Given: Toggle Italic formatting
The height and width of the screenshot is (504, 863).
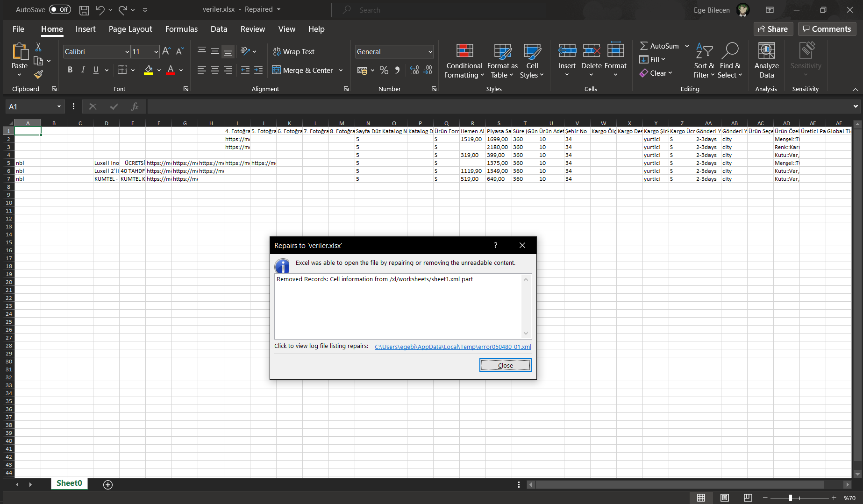Looking at the screenshot, I should [83, 70].
